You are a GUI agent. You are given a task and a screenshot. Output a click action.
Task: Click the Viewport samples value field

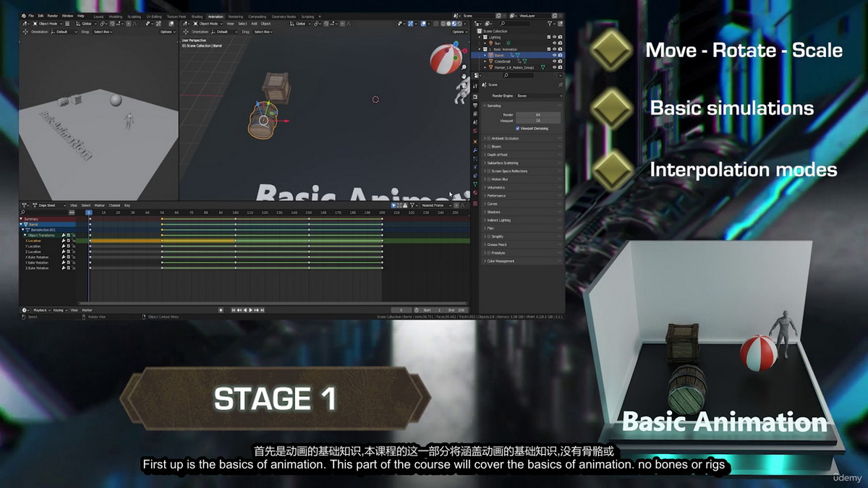(538, 120)
